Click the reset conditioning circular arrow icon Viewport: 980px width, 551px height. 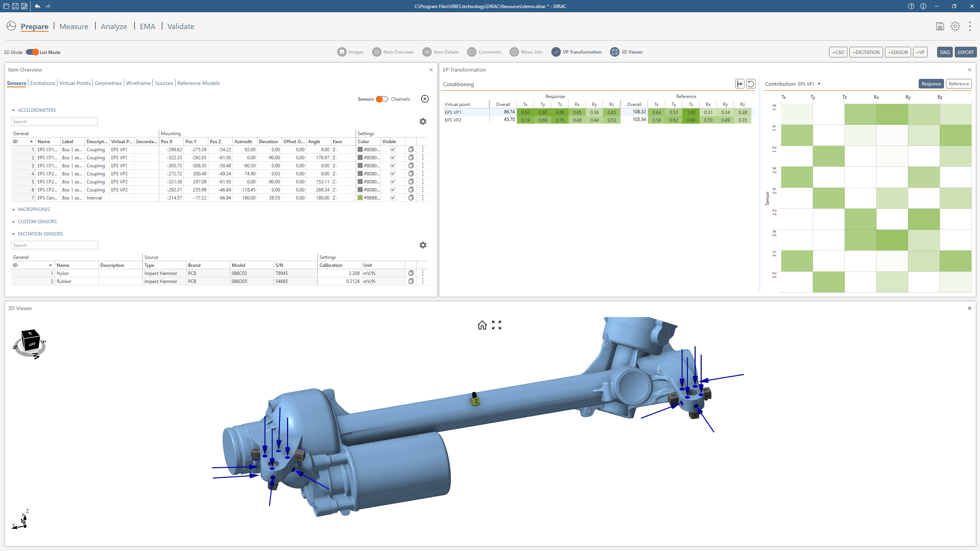point(751,84)
